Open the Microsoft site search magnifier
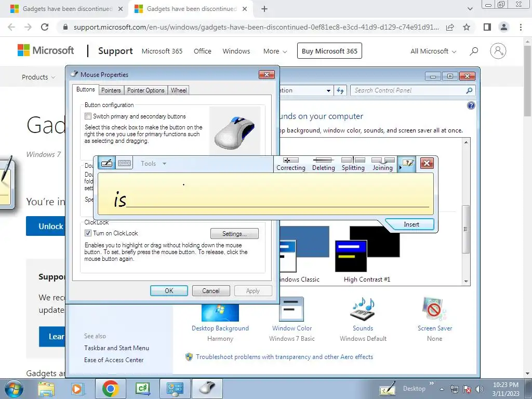The width and height of the screenshot is (532, 399). click(x=474, y=51)
